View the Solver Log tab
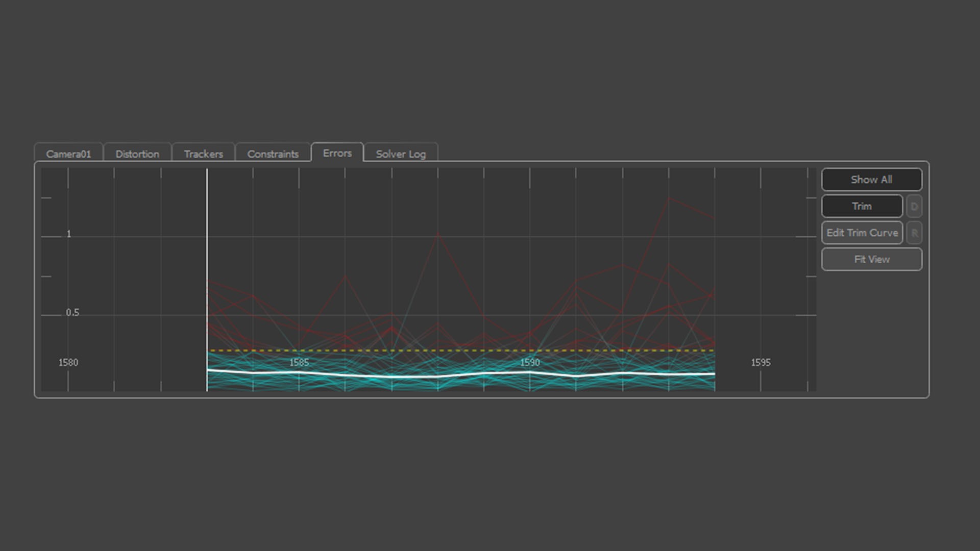This screenshot has height=551, width=980. coord(401,154)
